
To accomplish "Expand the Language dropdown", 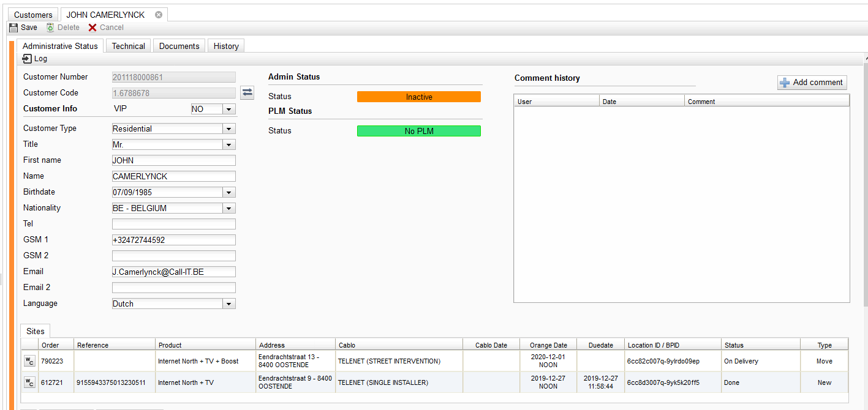I will click(x=228, y=304).
